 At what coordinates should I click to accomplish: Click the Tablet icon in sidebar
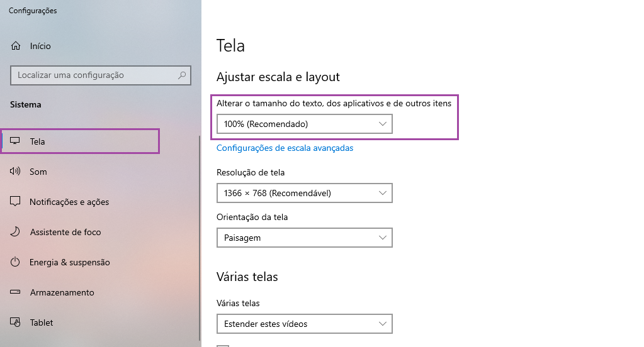point(14,322)
